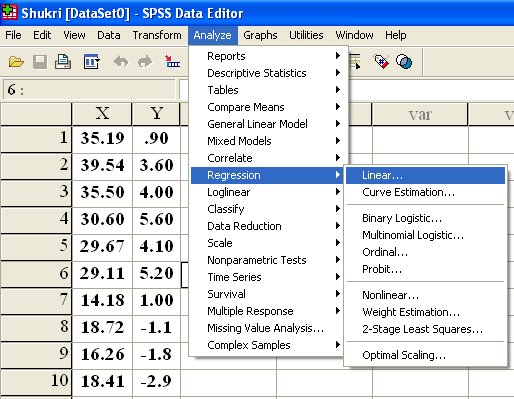Viewport: 514px width, 399px height.
Task: Expand the Compare Means submenu
Action: click(267, 107)
